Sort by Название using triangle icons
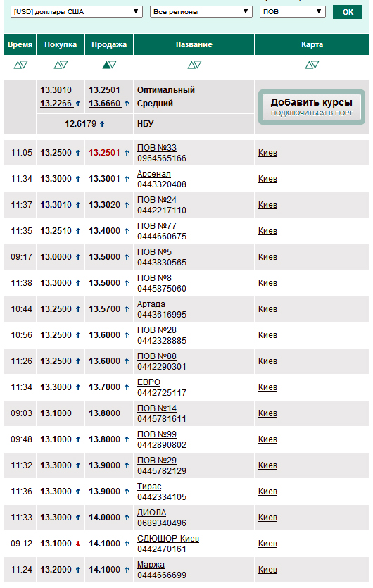The height and width of the screenshot is (588, 373). pos(194,65)
